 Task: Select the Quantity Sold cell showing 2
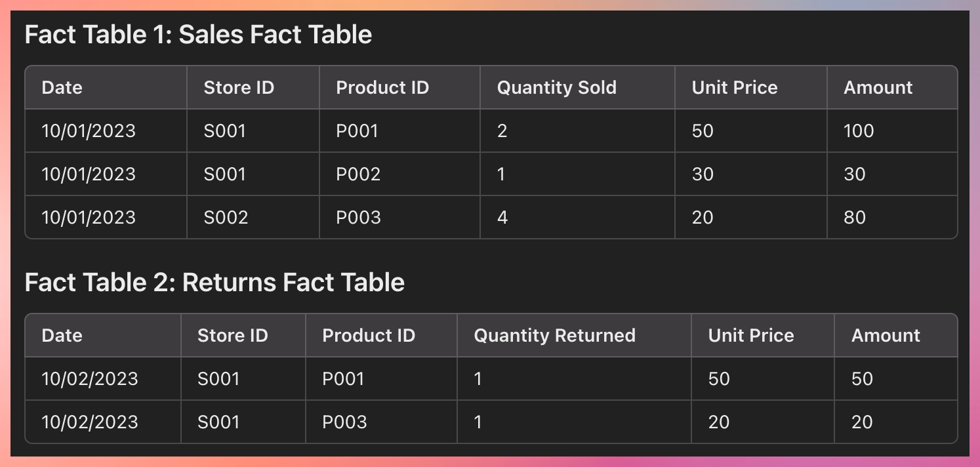click(x=502, y=131)
